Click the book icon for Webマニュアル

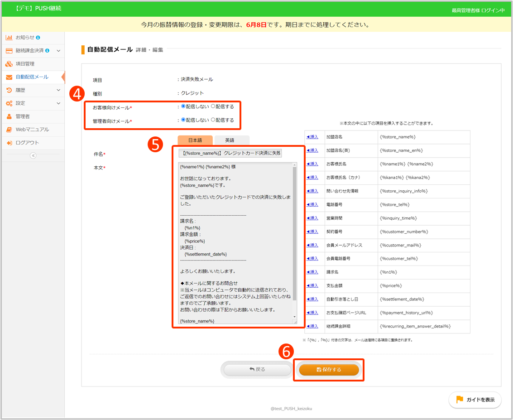point(9,130)
